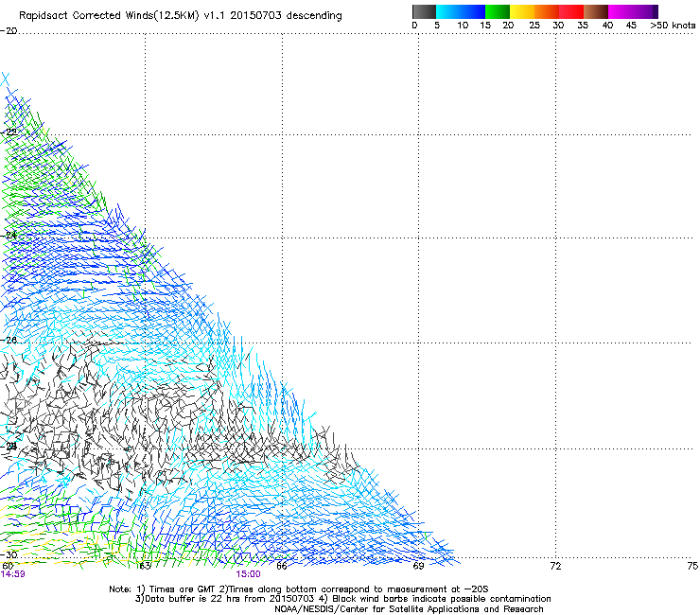Pick the brown 35-40 knots legend swatch
Image resolution: width=700 pixels, height=615 pixels.
(x=596, y=11)
